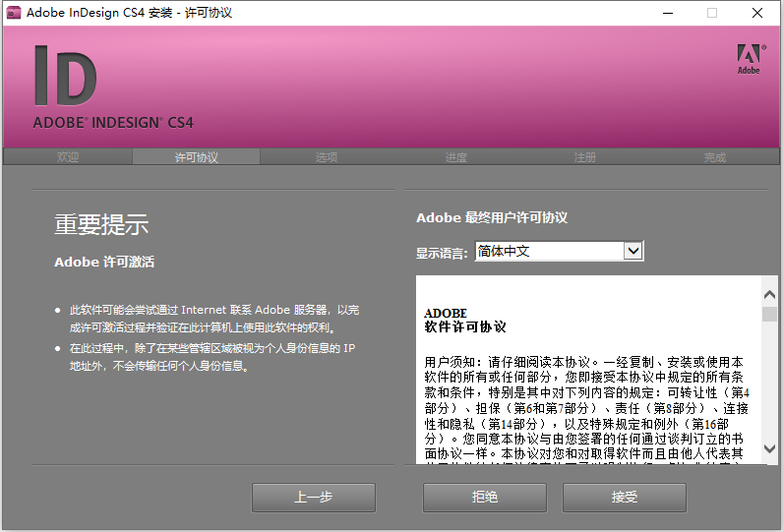Viewport: 783px width, 532px height.
Task: Click the 拒绝 decline button
Action: tap(485, 497)
